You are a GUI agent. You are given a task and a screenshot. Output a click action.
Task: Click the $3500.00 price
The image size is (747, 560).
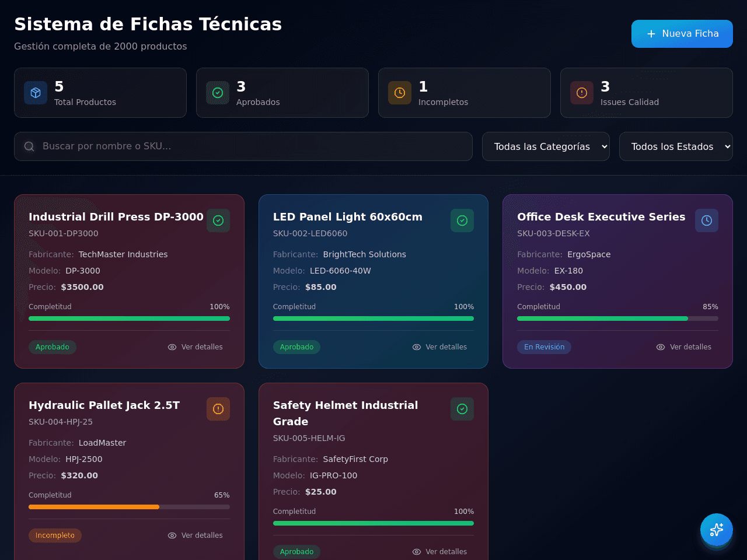point(82,287)
